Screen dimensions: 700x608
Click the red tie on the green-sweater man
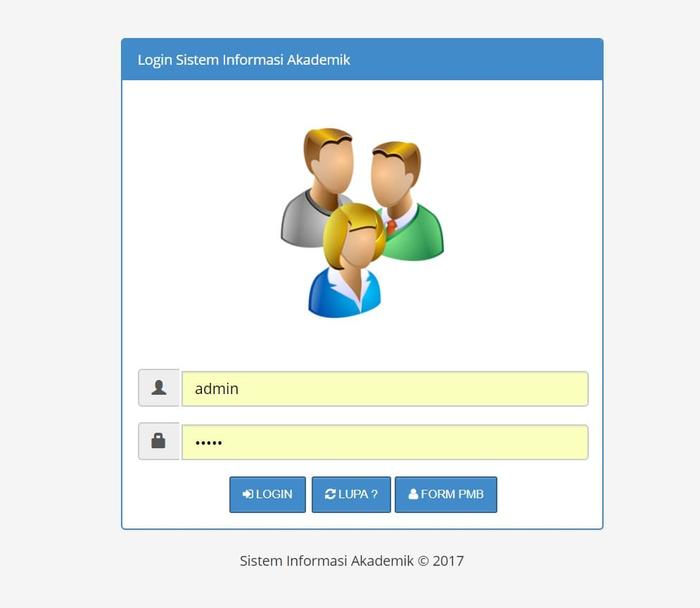pyautogui.click(x=392, y=226)
